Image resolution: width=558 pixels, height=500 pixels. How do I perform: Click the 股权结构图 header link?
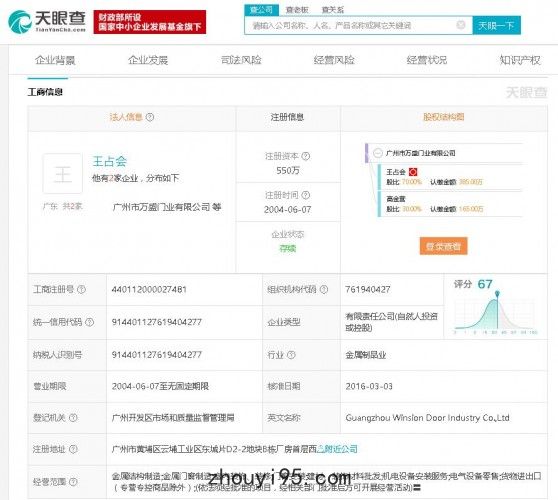tap(443, 117)
